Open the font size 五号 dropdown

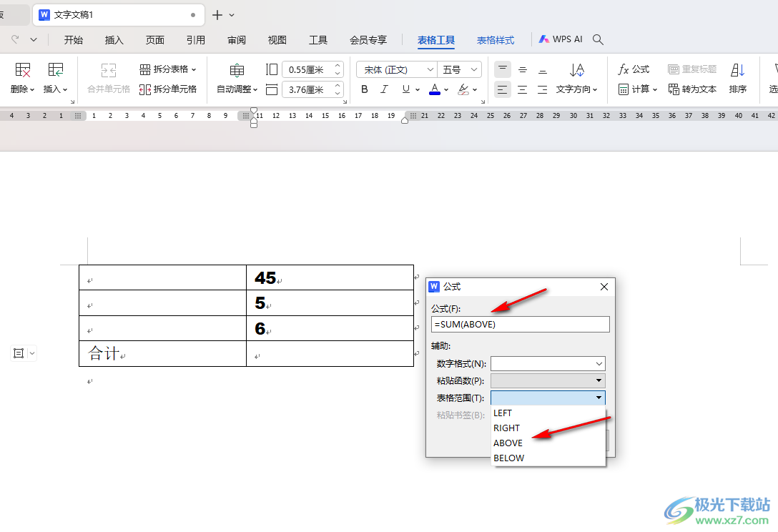click(460, 69)
